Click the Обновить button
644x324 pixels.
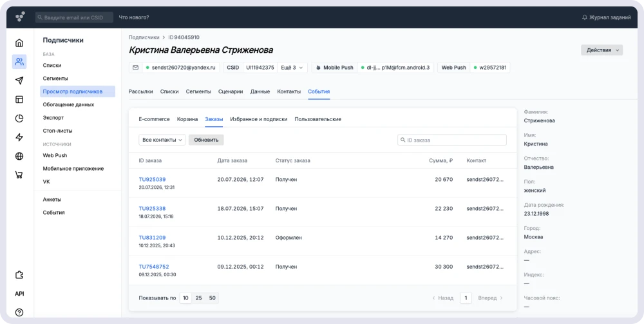(206, 140)
